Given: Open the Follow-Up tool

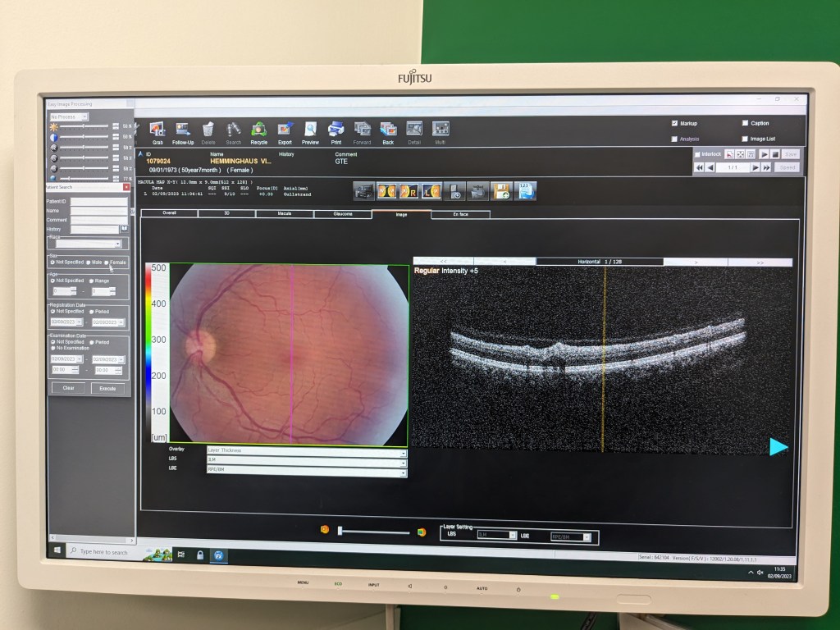Looking at the screenshot, I should click(x=183, y=130).
